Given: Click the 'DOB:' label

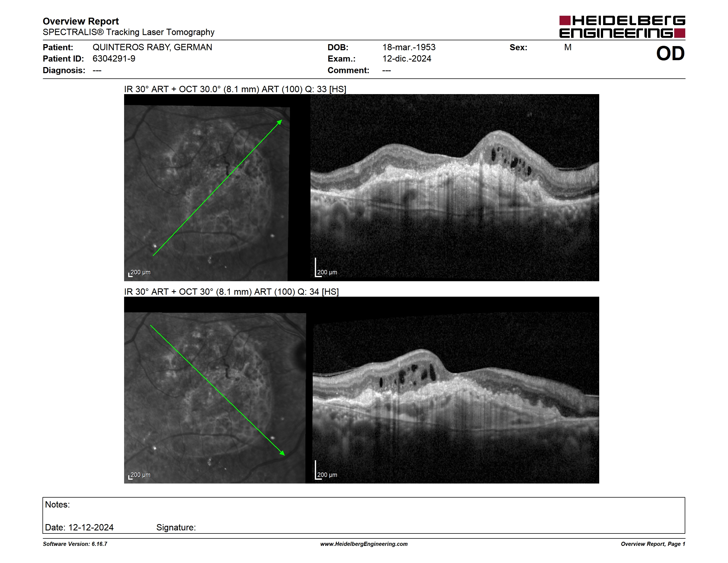Looking at the screenshot, I should [338, 47].
